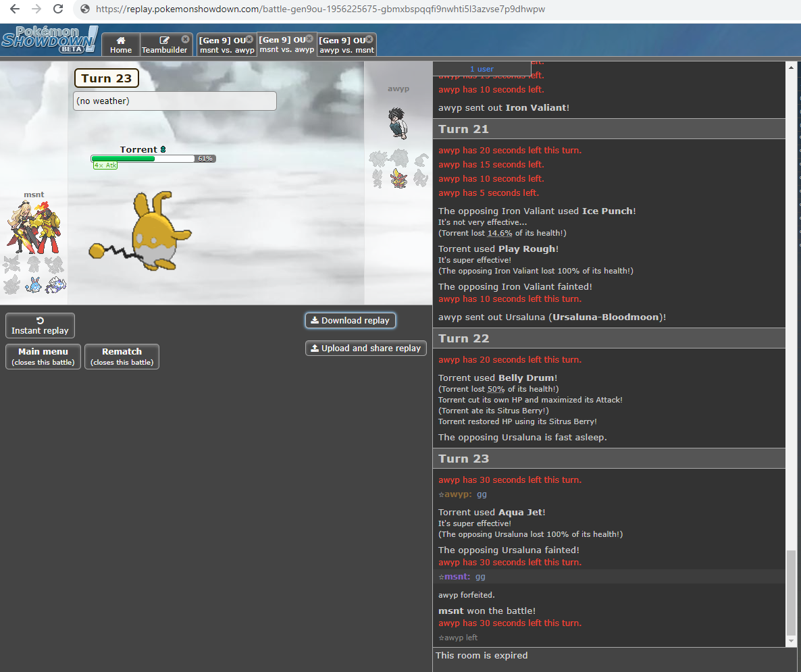Screen dimensions: 801x672
Task: Click msnt's name in gg chat message
Action: click(x=457, y=577)
